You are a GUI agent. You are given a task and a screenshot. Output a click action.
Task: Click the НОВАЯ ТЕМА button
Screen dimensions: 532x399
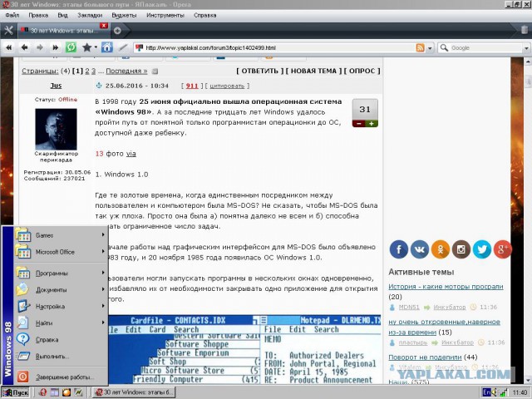point(313,71)
